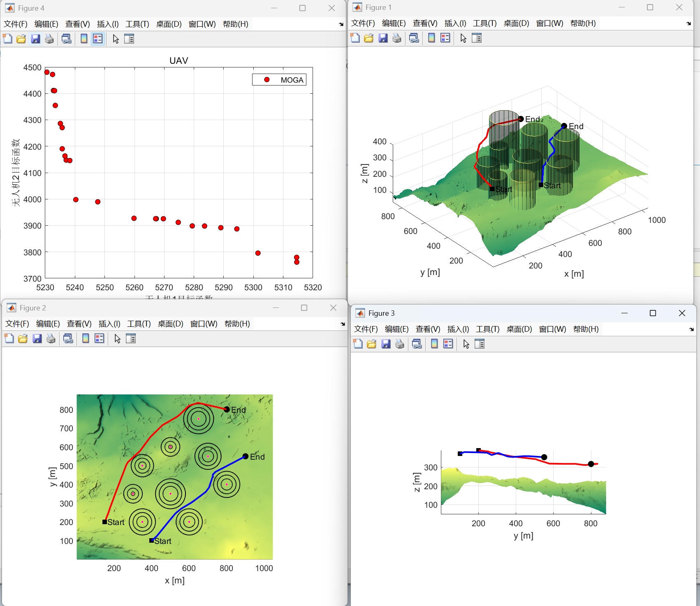Click Open File icon in Figure 1

pos(369,38)
